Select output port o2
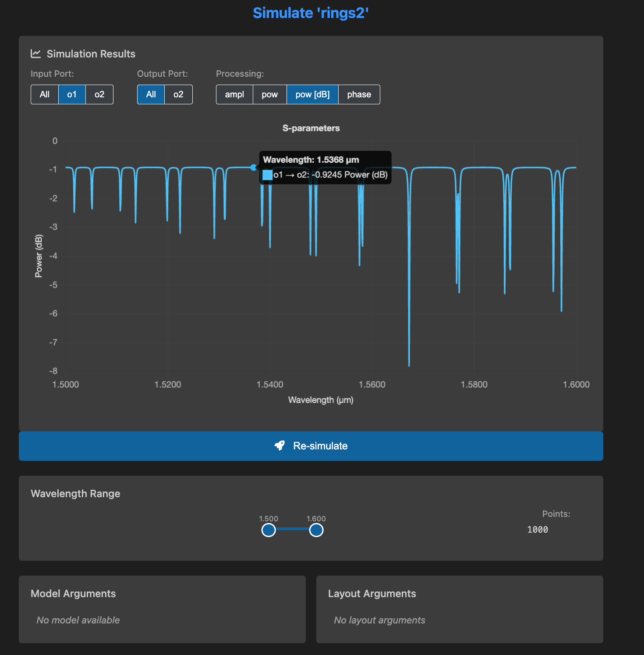Screen dimensions: 644x655 [178, 94]
